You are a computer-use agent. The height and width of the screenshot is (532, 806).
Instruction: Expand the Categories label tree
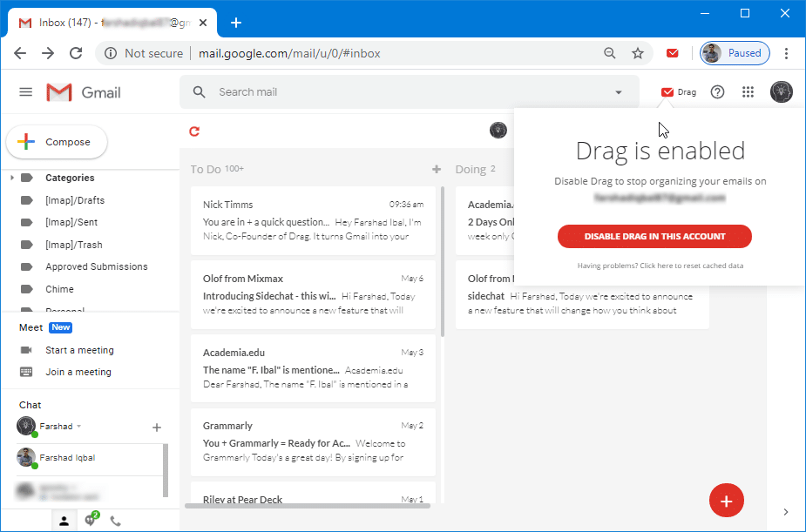click(x=12, y=178)
